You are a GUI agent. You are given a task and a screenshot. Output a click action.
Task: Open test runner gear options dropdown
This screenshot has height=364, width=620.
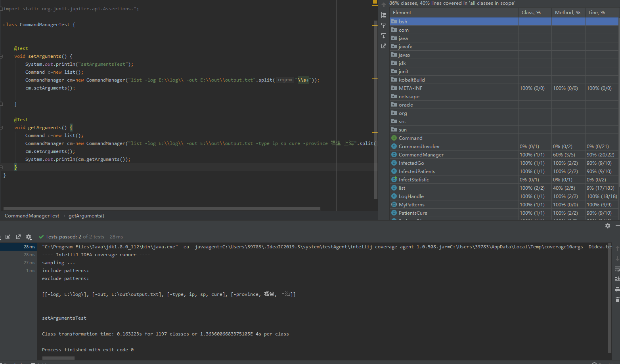pyautogui.click(x=29, y=237)
